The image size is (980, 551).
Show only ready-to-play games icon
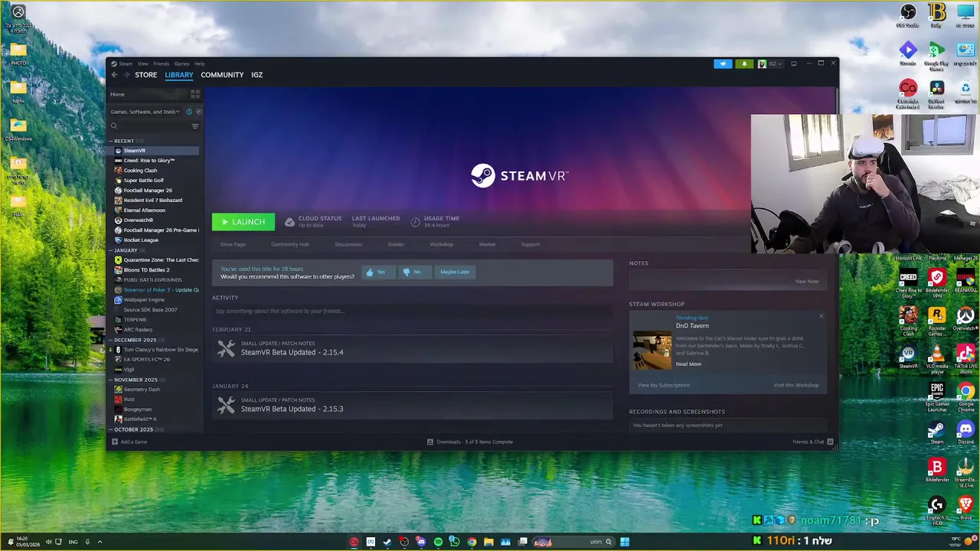tap(198, 112)
